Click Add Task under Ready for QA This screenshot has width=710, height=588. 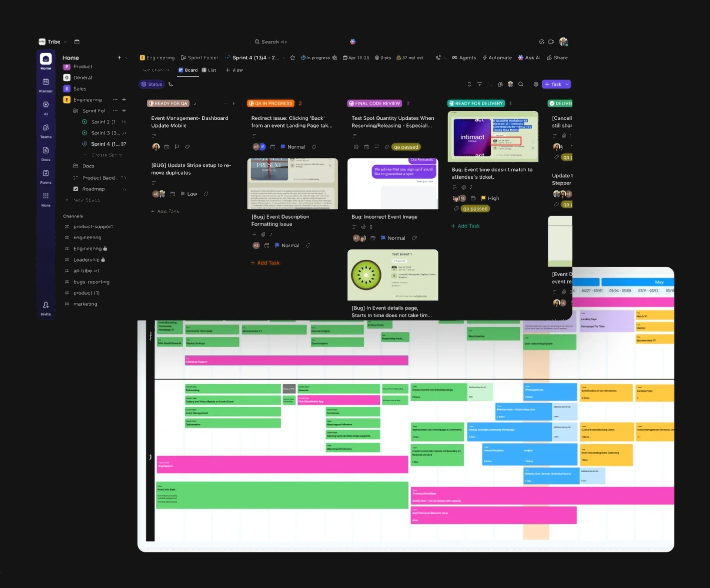coord(165,211)
